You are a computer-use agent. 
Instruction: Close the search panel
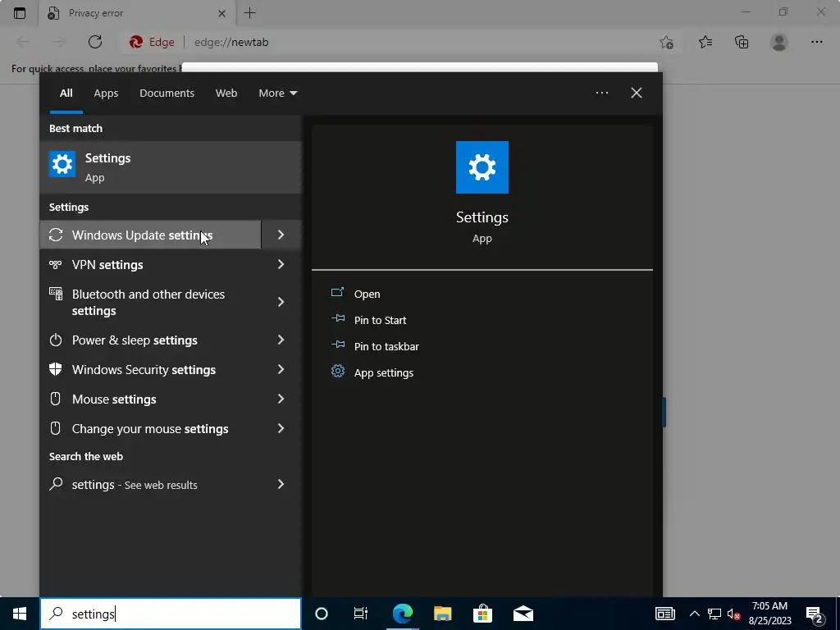[x=637, y=93]
